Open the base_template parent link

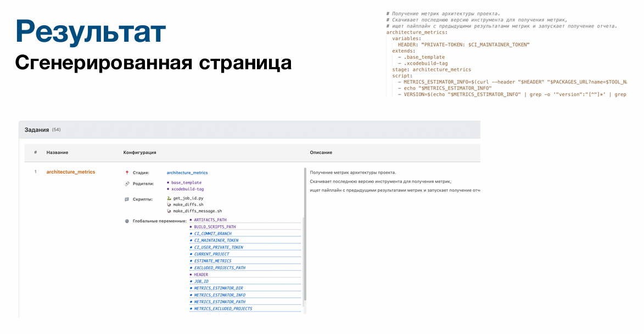click(187, 182)
